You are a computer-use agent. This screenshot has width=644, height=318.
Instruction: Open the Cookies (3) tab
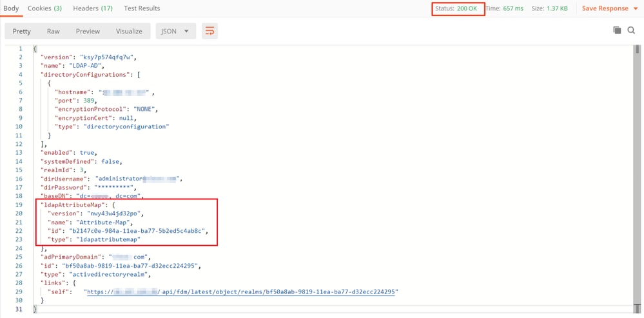44,8
